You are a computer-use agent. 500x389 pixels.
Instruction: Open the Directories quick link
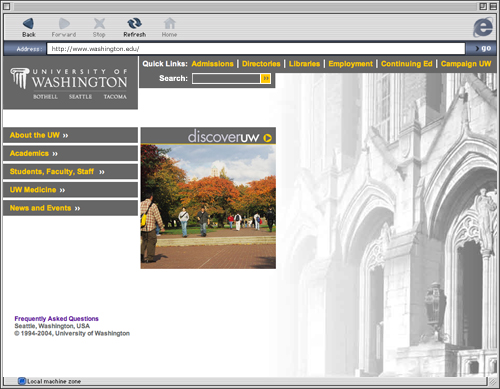coord(261,64)
